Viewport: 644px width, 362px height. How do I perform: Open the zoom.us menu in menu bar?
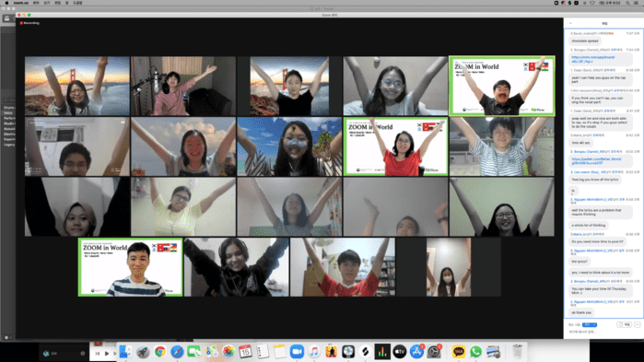(x=20, y=3)
